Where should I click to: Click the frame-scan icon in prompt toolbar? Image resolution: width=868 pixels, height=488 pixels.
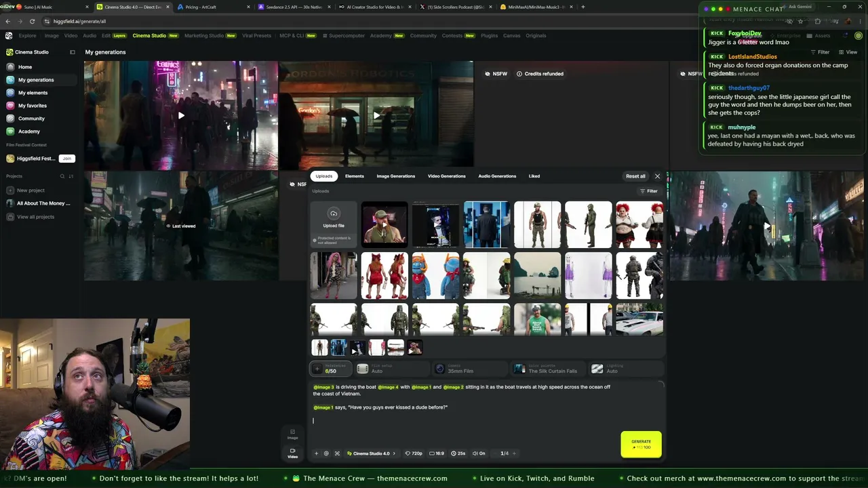point(337,453)
